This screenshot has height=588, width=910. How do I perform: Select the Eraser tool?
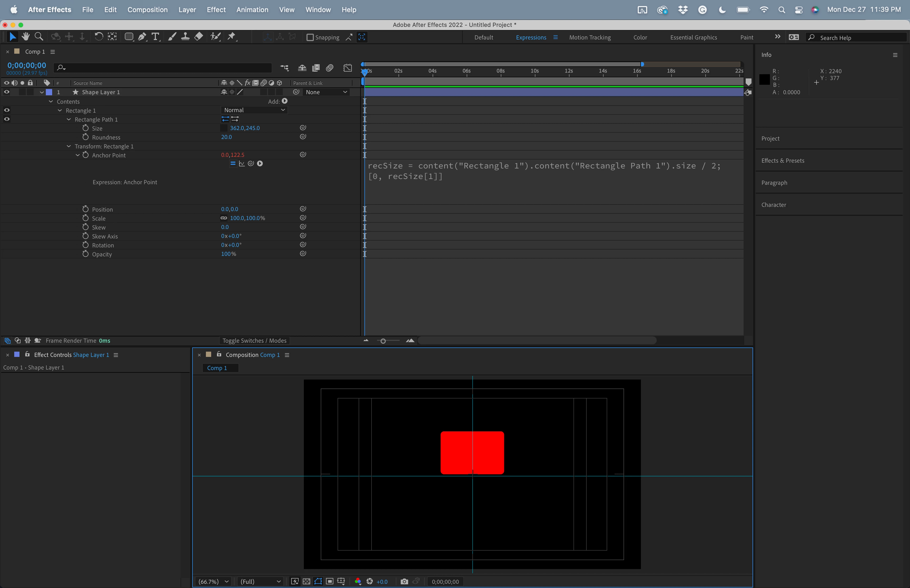point(199,37)
